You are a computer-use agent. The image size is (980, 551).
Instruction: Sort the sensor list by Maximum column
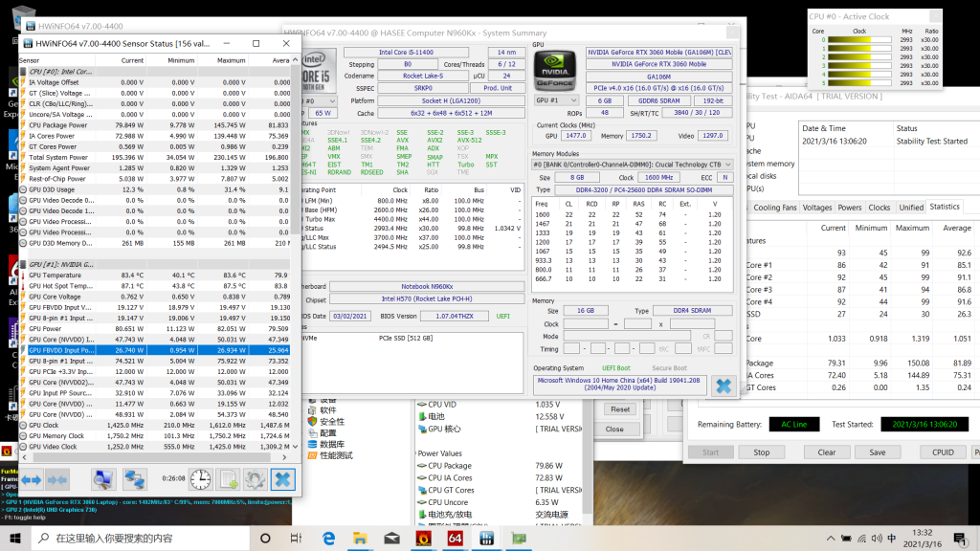point(231,60)
